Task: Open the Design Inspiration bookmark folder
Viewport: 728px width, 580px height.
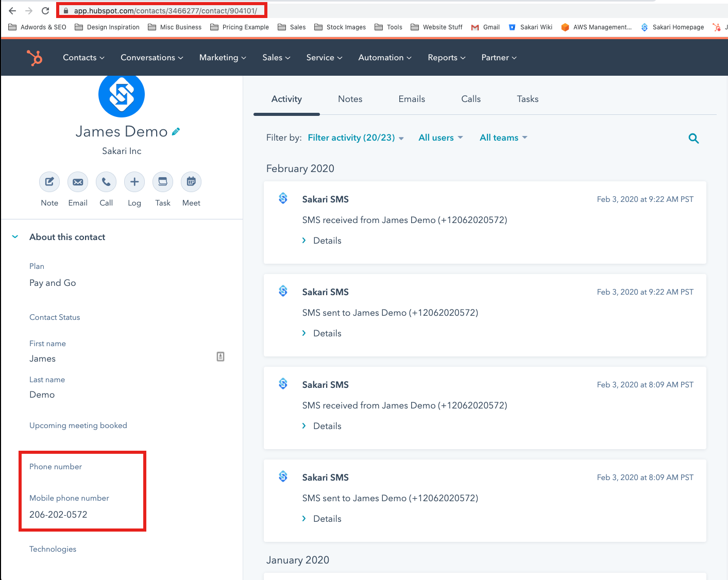Action: coord(107,27)
